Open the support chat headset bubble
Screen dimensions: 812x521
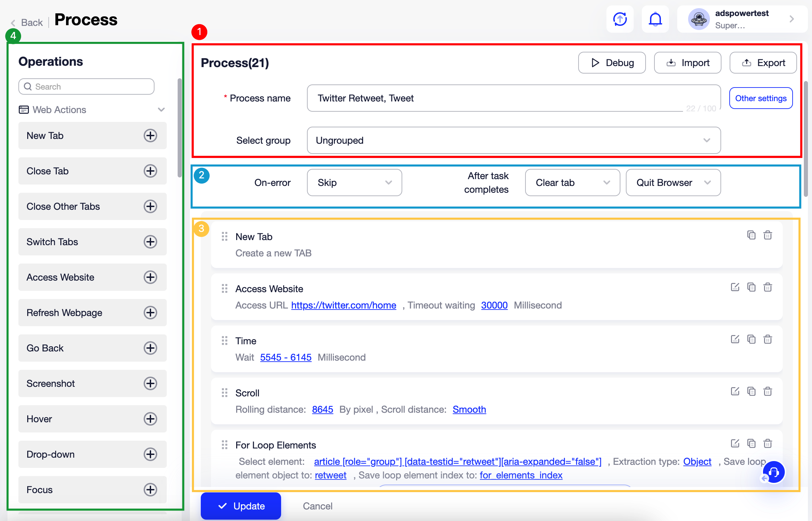[774, 472]
